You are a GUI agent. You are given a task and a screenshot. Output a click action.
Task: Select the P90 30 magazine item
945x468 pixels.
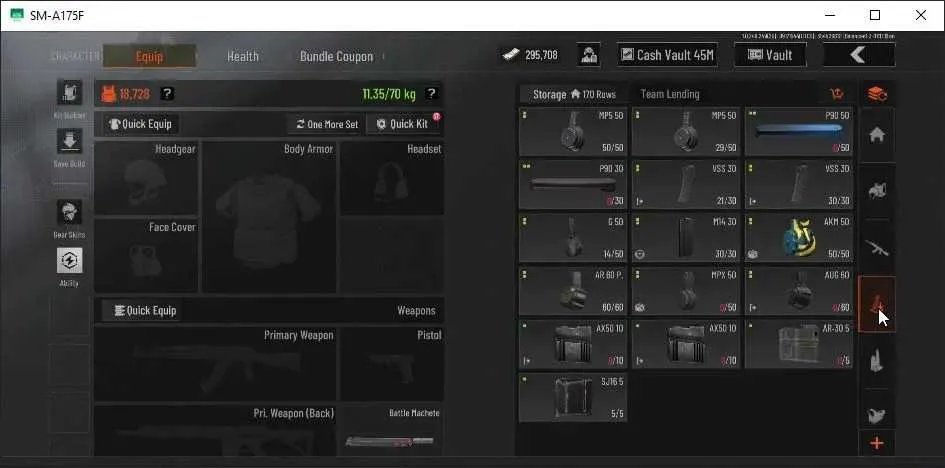coord(573,185)
